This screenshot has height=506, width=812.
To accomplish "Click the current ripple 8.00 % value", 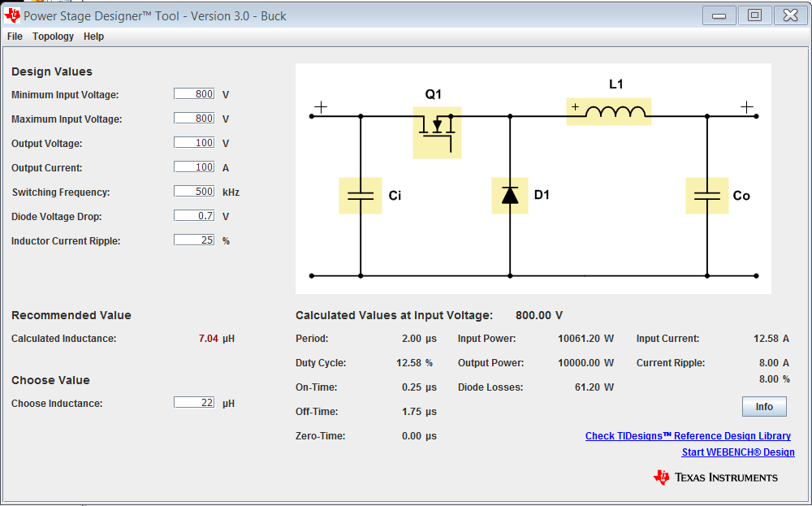I will click(x=774, y=379).
